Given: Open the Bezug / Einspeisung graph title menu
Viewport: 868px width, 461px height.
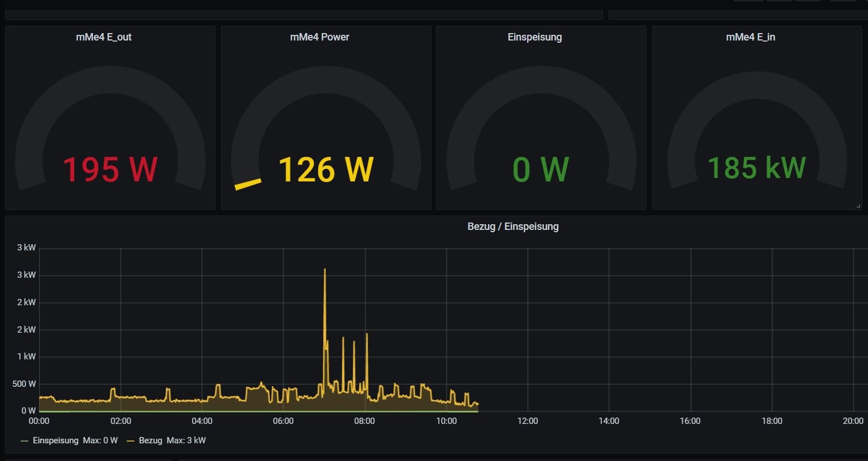Looking at the screenshot, I should 512,227.
